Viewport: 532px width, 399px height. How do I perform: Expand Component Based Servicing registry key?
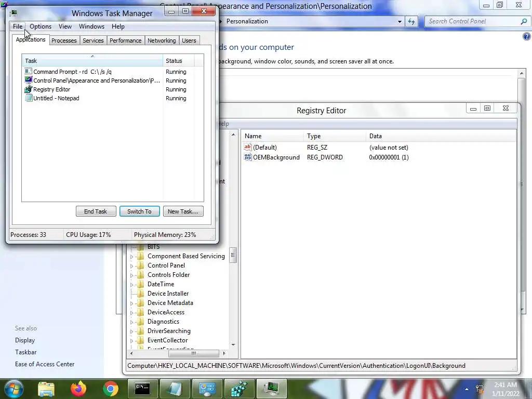point(131,257)
